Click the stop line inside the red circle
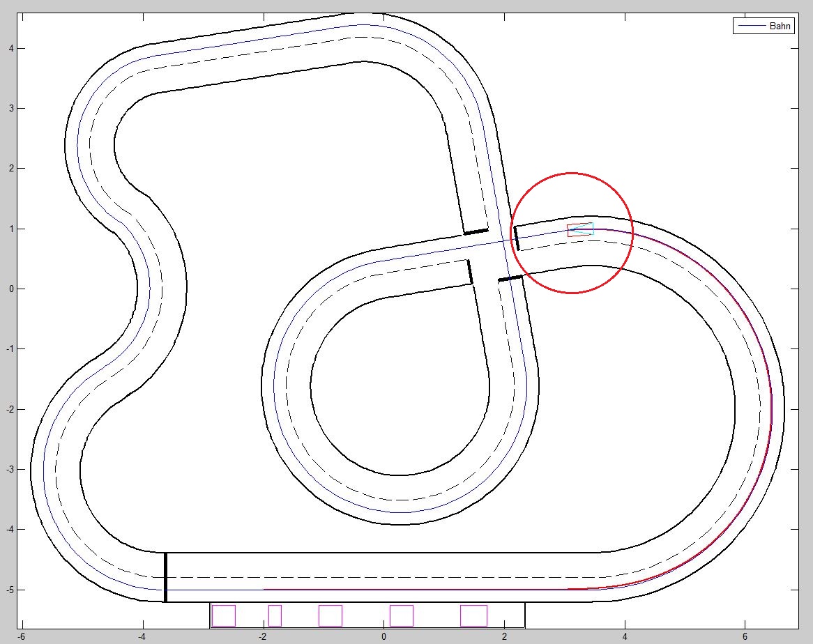The height and width of the screenshot is (644, 813). (x=517, y=238)
